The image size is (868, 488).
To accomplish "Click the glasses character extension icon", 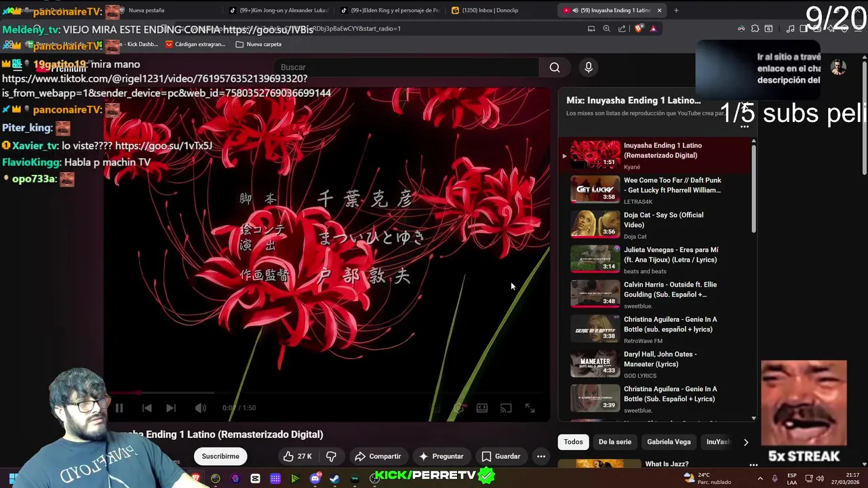I will (x=741, y=28).
